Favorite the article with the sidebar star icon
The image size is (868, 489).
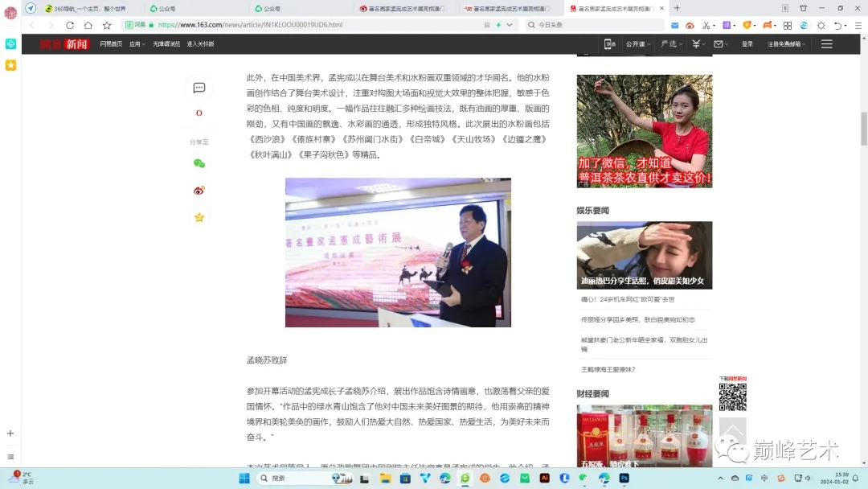pyautogui.click(x=199, y=217)
